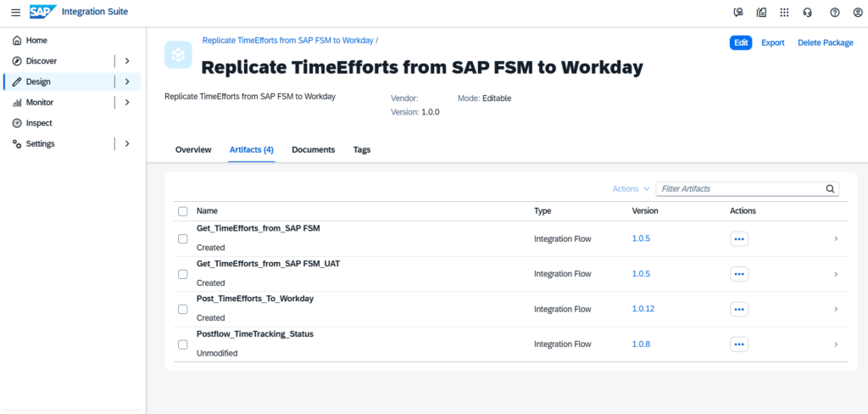Open actions menu for Get_TimeEfforts_from_SAP FSM

click(739, 239)
